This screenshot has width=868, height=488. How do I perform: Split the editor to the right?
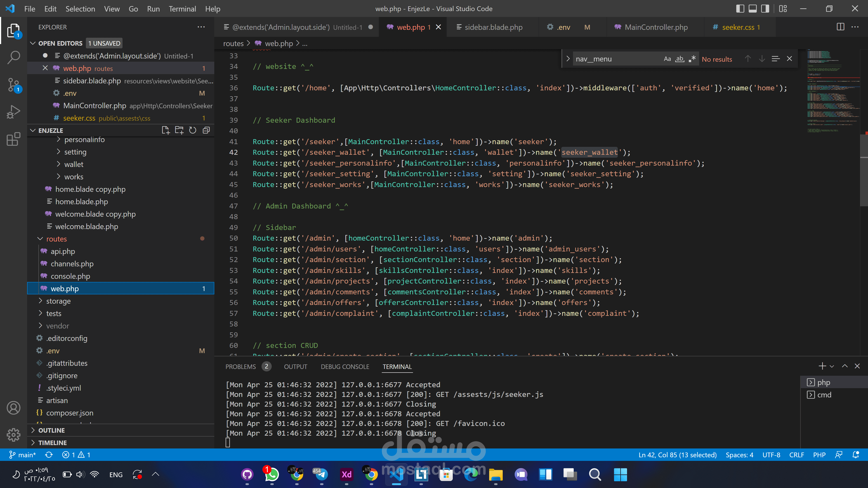[x=840, y=27]
